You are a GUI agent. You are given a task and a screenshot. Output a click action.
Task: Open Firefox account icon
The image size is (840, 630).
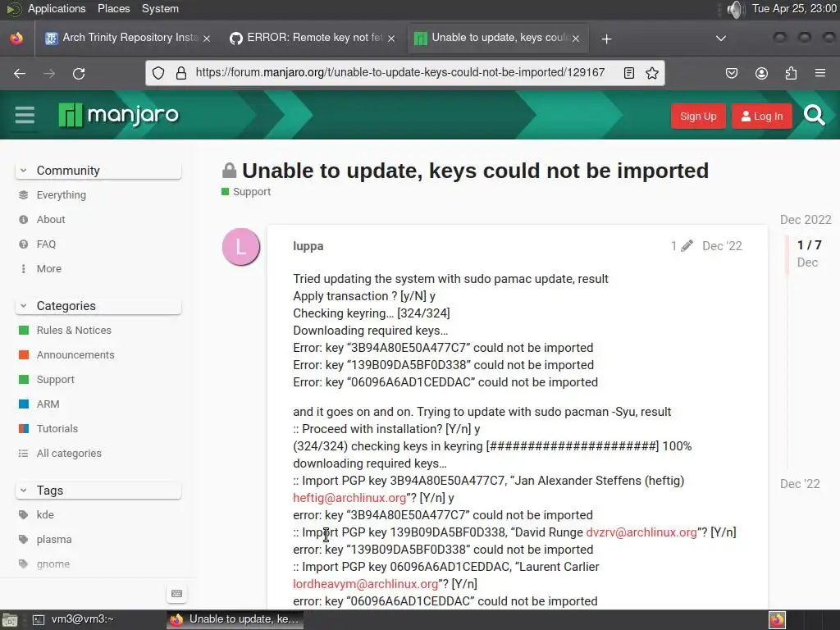[x=761, y=73]
